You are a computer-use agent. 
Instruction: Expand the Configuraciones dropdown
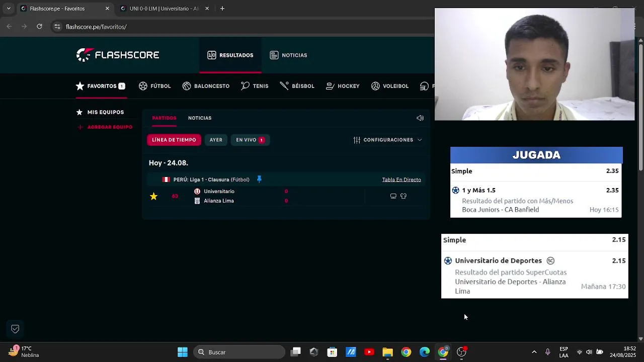pyautogui.click(x=388, y=140)
